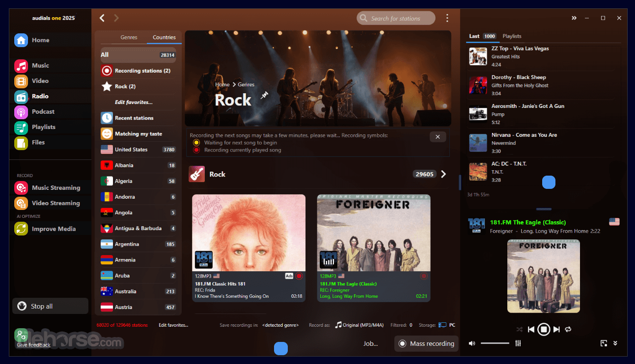Viewport: 635px width, 364px height.
Task: Click the Stop all button
Action: click(50, 306)
